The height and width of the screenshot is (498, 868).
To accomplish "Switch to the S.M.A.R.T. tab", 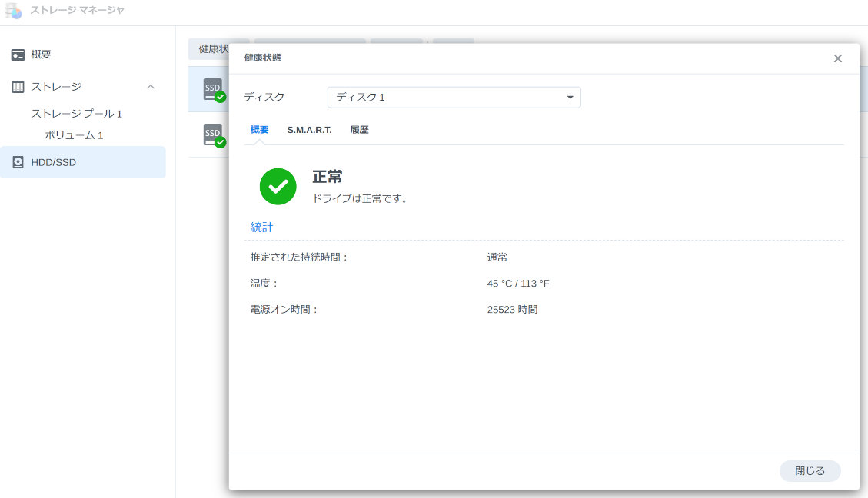I will tap(309, 129).
